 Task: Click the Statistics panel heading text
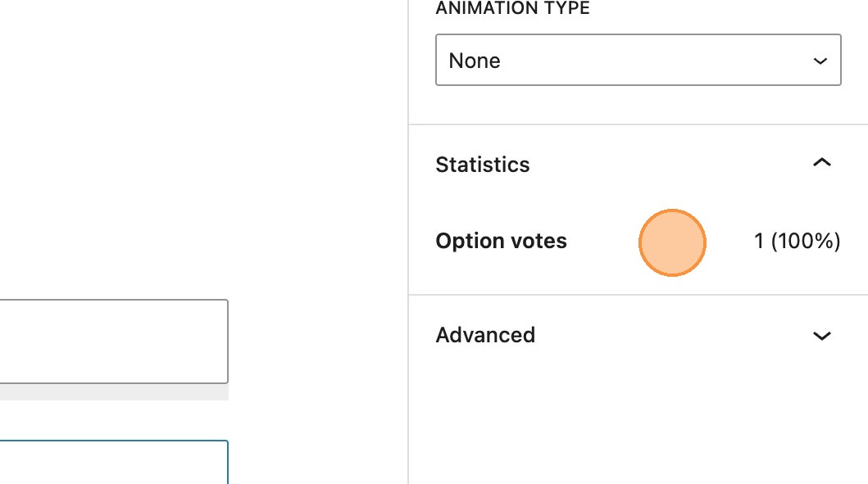coord(483,165)
